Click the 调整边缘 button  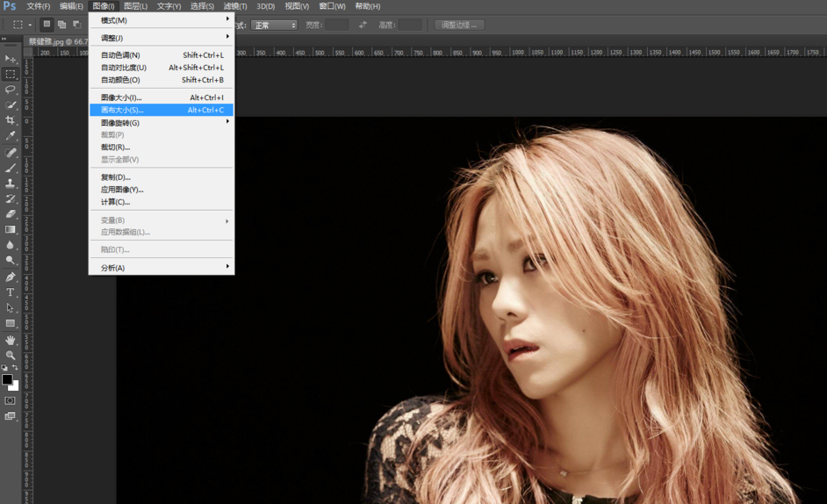(459, 25)
